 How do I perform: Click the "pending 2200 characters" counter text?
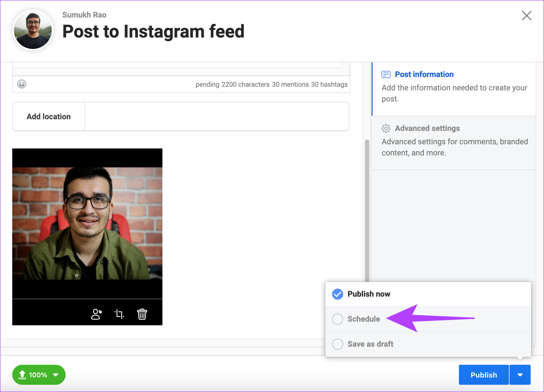click(x=232, y=84)
